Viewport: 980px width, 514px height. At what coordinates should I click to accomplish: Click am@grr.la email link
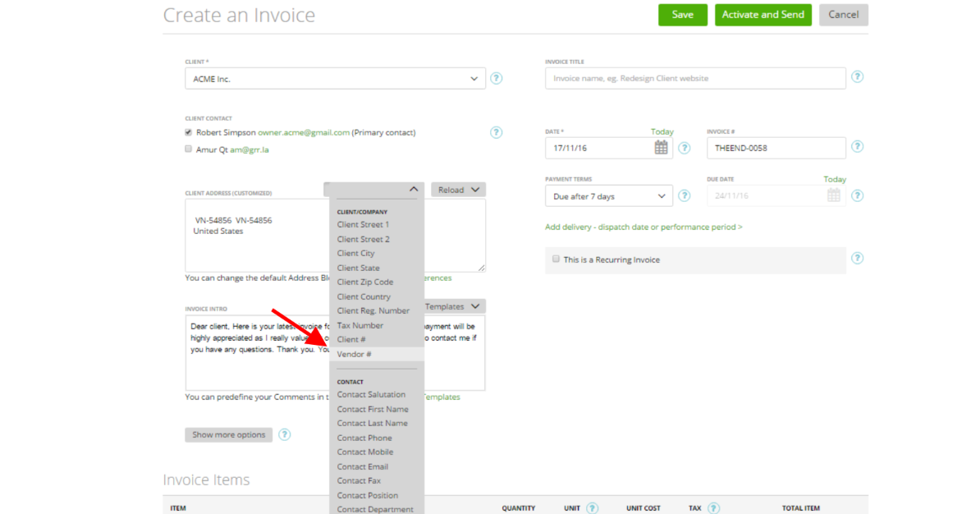click(250, 149)
